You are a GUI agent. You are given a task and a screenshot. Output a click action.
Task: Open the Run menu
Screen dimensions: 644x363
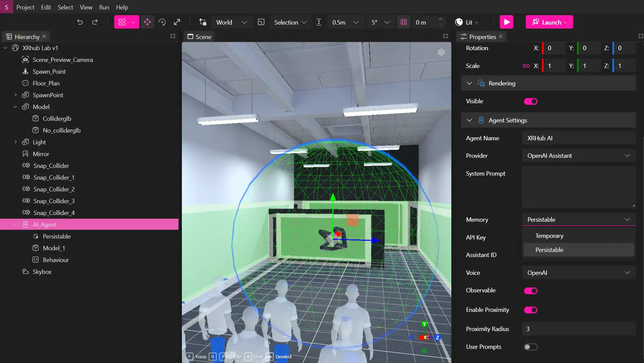[x=104, y=7]
